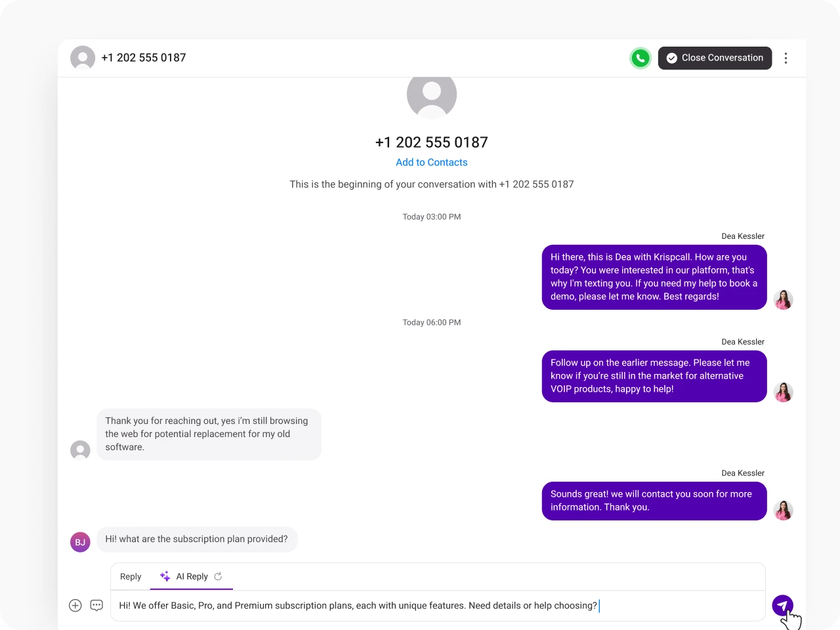Viewport: 840px width, 630px height.
Task: Open quick replies via the speech bubble icon
Action: point(96,605)
